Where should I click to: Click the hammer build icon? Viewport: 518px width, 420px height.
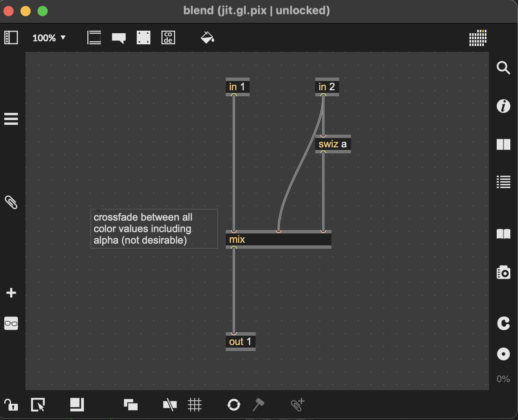coord(259,405)
